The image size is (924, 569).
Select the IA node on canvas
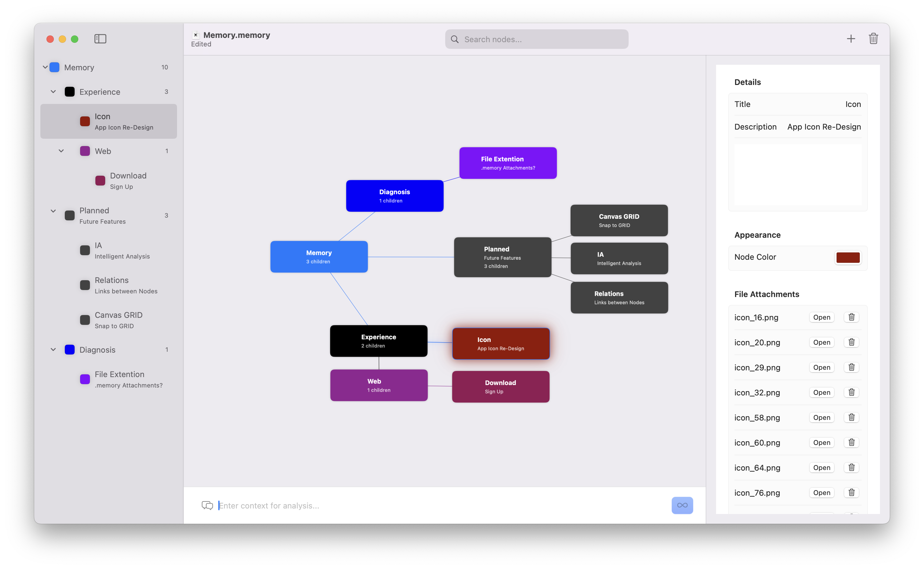[619, 259]
